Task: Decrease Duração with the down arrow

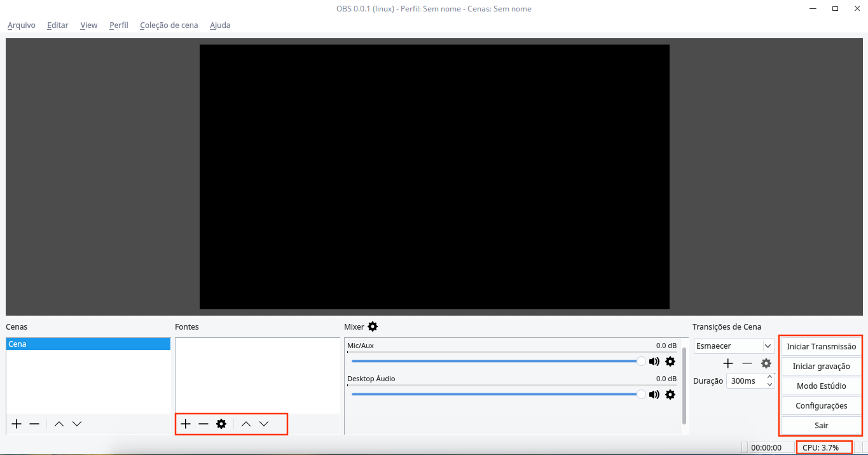Action: (x=770, y=384)
